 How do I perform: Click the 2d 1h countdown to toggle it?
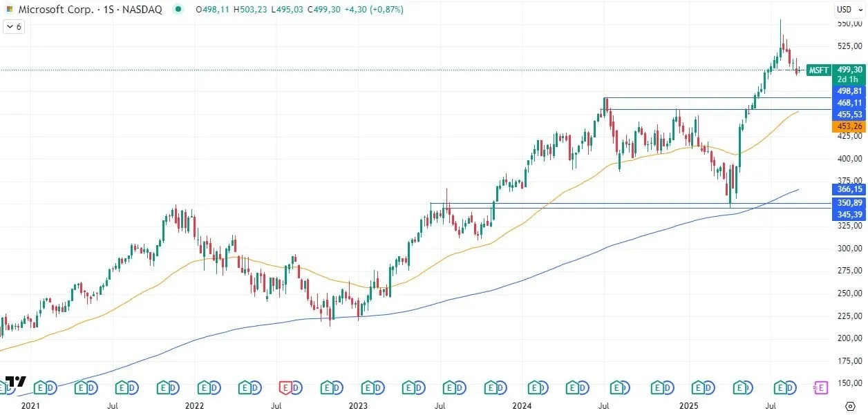pyautogui.click(x=847, y=79)
